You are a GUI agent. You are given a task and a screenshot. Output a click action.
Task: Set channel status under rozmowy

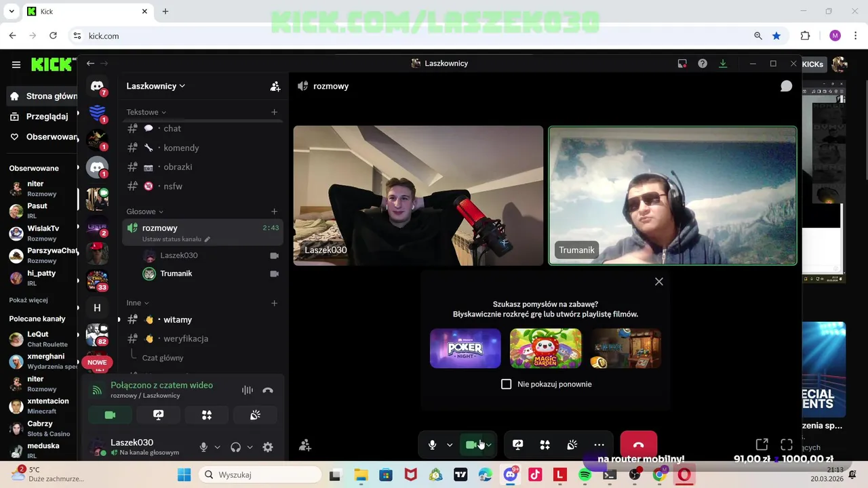tap(176, 239)
